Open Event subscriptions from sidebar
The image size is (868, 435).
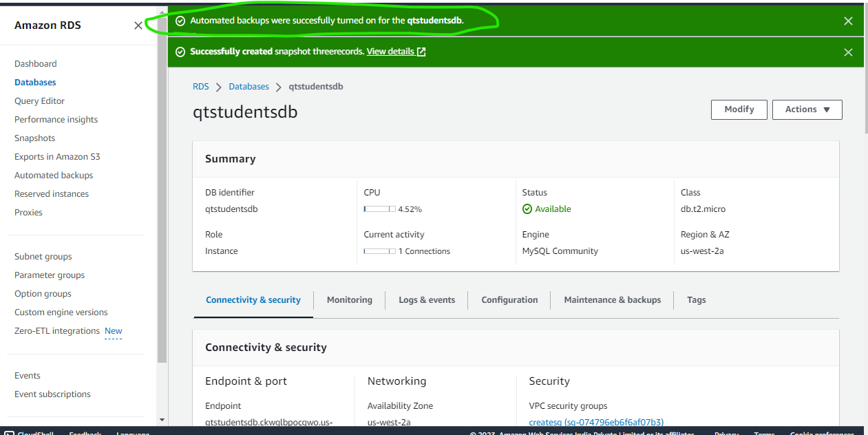[52, 394]
